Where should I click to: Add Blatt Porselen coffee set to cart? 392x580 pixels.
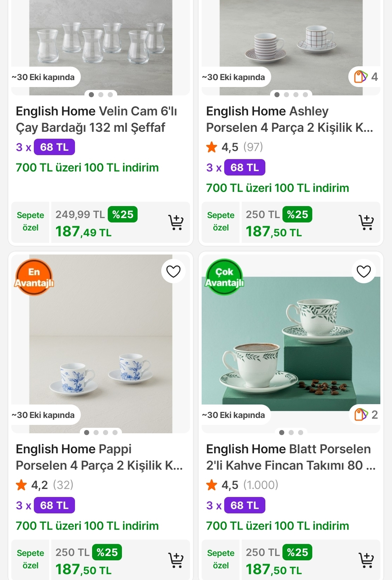[x=366, y=560]
